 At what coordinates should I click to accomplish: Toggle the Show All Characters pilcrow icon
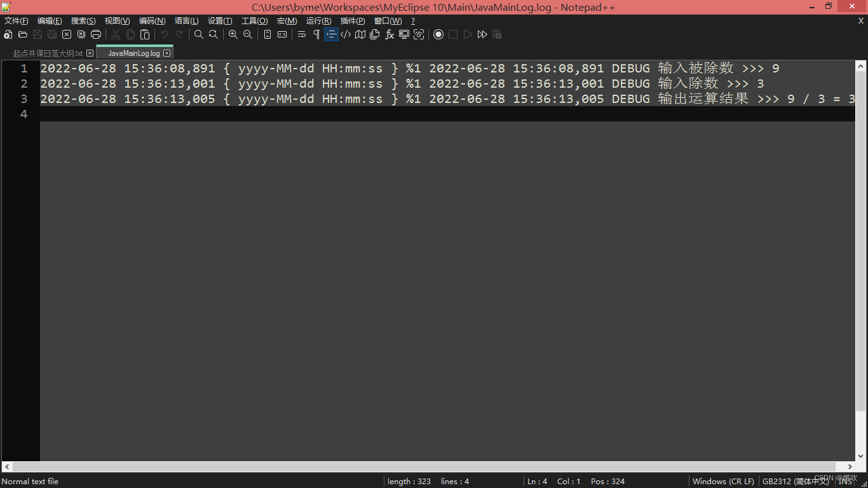[x=316, y=34]
